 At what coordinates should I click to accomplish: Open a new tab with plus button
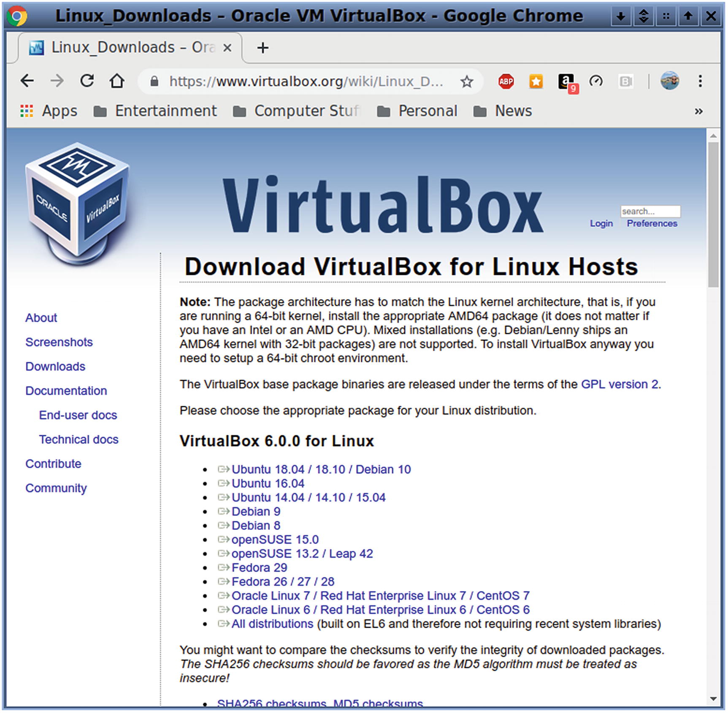pyautogui.click(x=263, y=48)
